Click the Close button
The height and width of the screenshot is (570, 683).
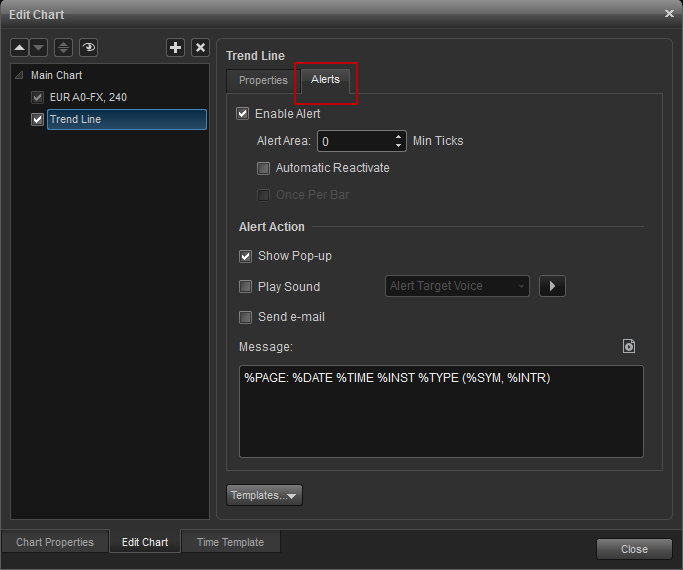coord(634,549)
